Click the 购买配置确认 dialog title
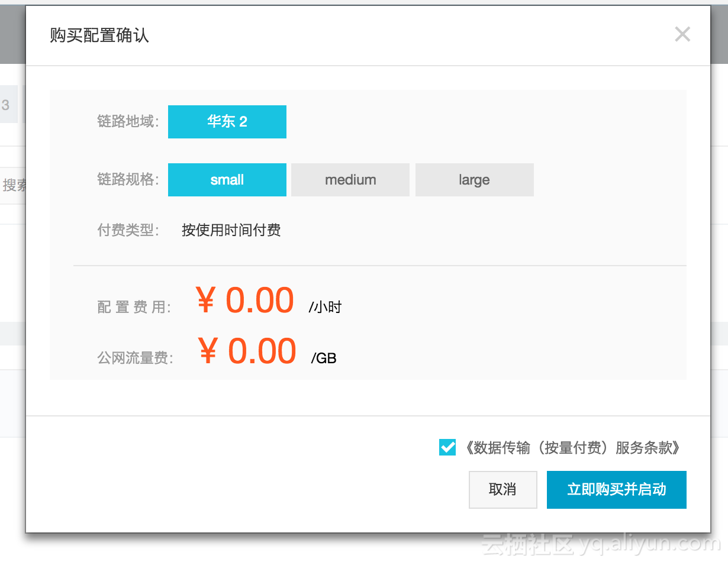This screenshot has height=562, width=728. click(x=99, y=35)
